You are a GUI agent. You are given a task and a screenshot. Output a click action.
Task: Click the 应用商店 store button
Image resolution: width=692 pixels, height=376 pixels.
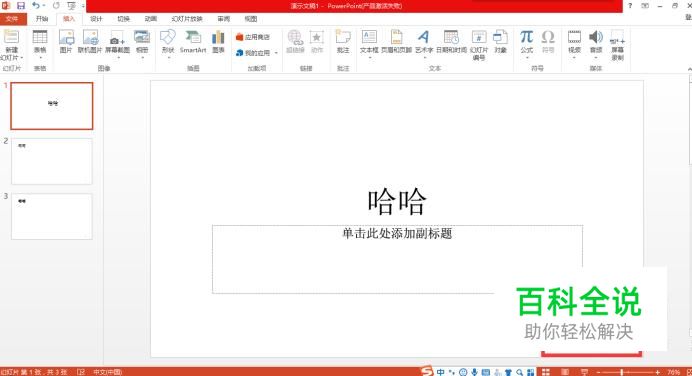(x=252, y=37)
